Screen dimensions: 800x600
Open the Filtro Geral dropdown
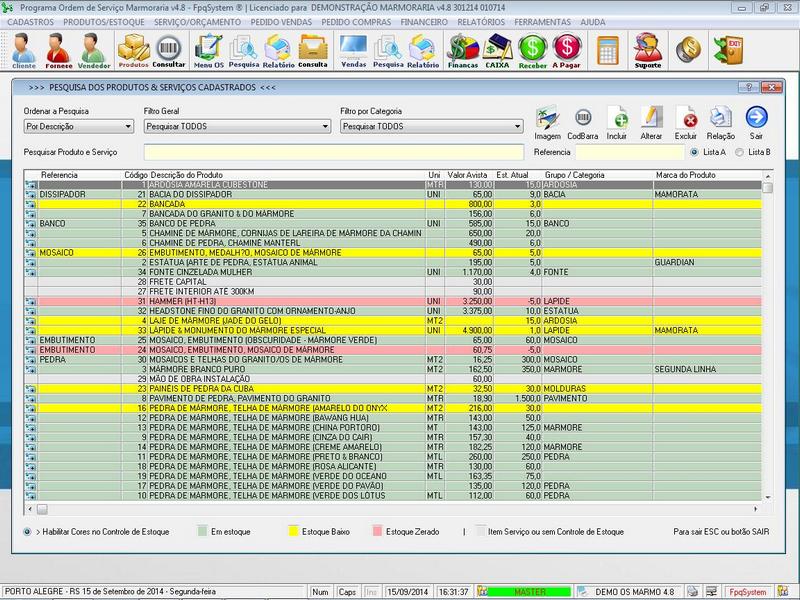[325, 127]
